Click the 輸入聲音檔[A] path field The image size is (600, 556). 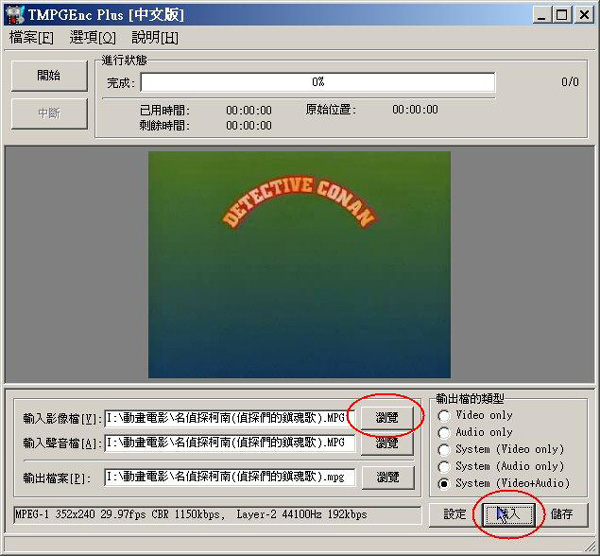230,443
